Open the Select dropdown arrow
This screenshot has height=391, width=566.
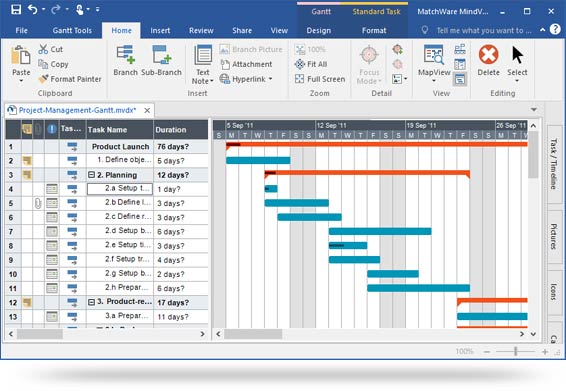[x=517, y=80]
